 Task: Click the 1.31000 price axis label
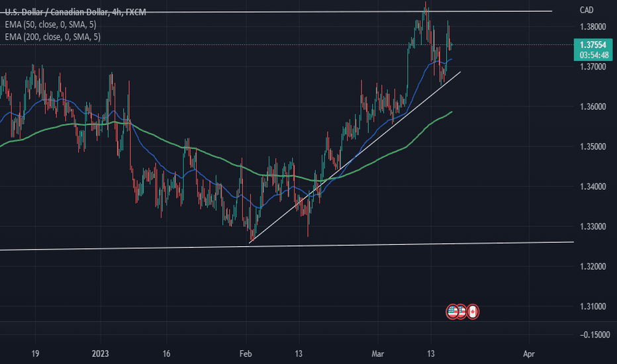pyautogui.click(x=593, y=306)
